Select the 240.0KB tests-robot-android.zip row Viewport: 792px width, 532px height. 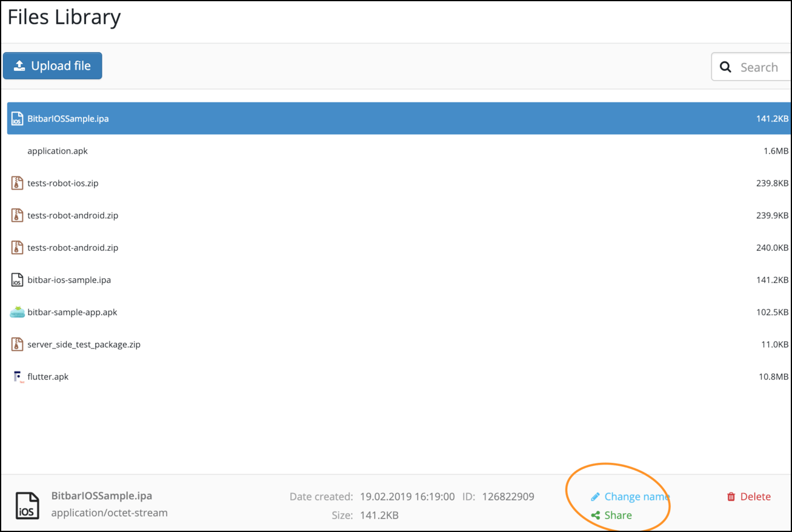(73, 247)
